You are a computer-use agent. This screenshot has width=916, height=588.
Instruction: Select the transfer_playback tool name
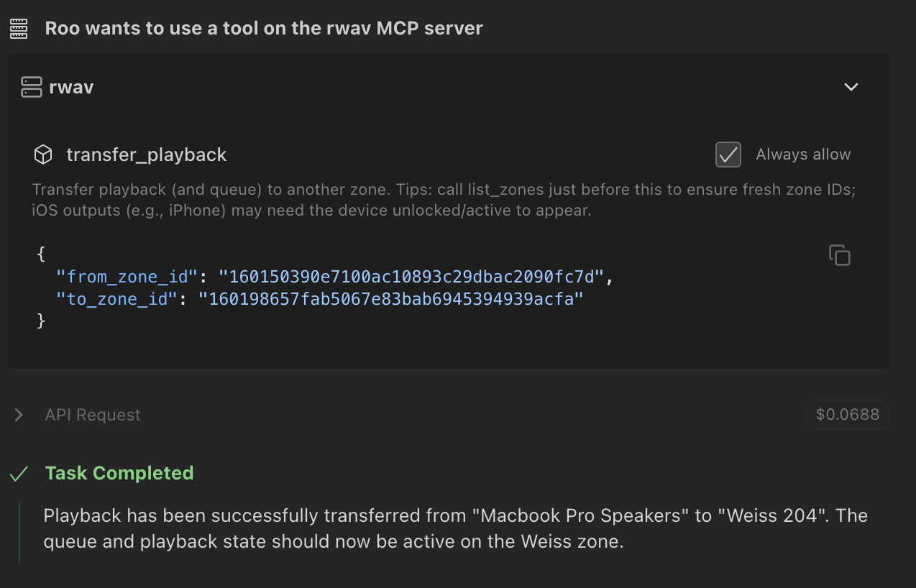pyautogui.click(x=147, y=155)
